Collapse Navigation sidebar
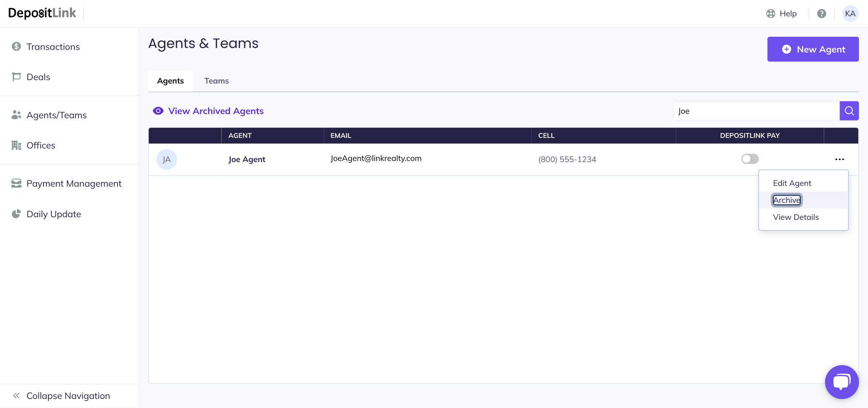This screenshot has height=408, width=868. (61, 396)
